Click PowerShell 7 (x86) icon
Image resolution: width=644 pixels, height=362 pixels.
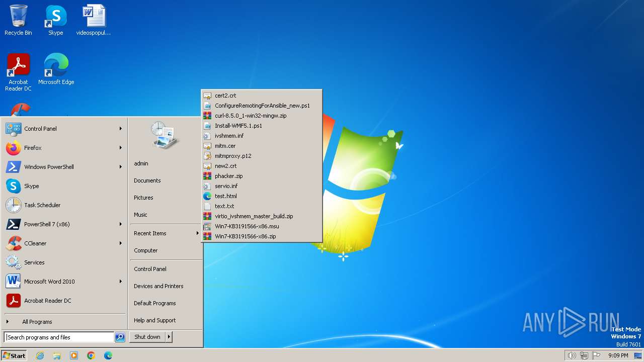tap(14, 224)
